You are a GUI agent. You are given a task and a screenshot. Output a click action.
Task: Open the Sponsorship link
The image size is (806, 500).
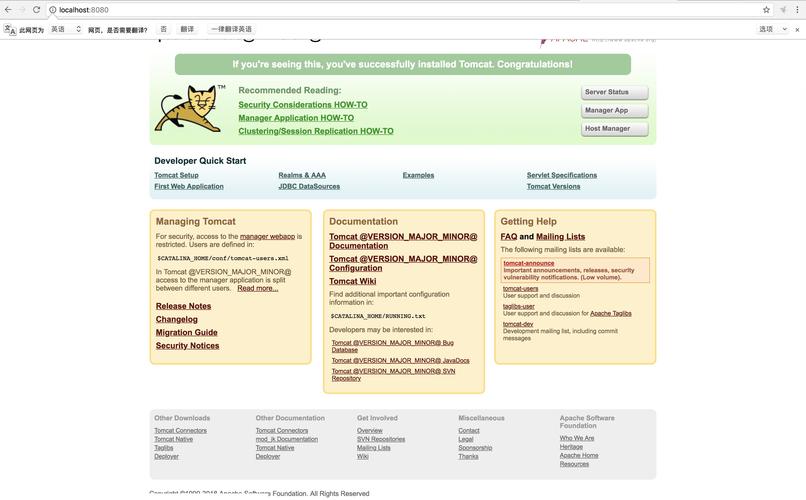click(x=475, y=448)
